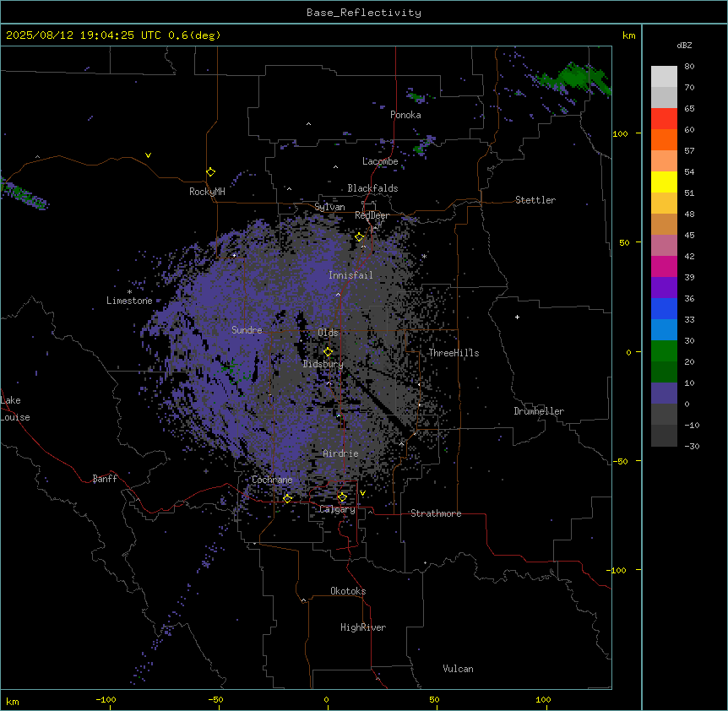728x711 pixels.
Task: Select the Drumheller label
Action: [539, 411]
